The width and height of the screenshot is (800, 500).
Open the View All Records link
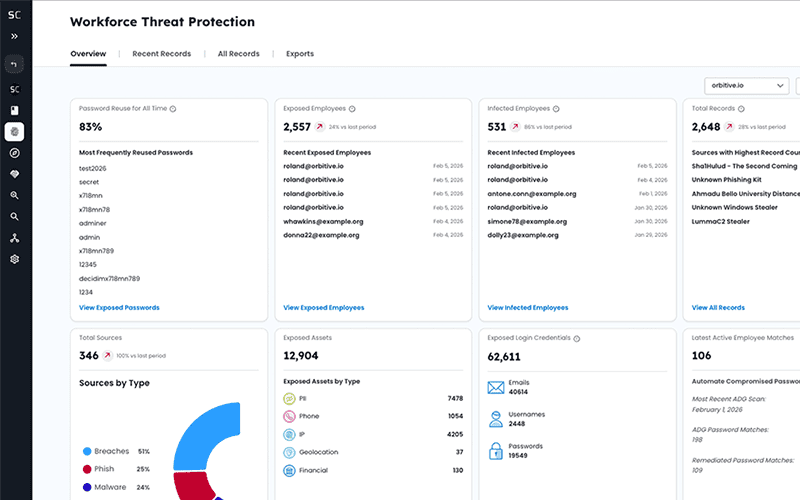tap(718, 308)
